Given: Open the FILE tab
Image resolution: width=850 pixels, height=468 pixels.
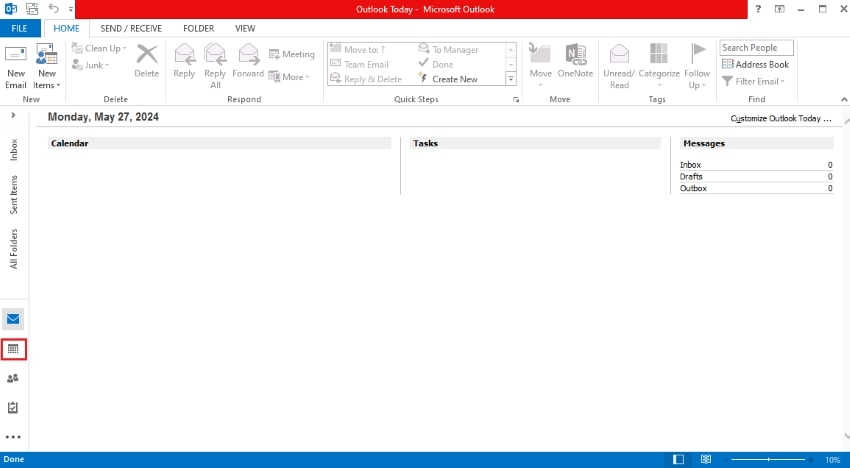Looking at the screenshot, I should tap(20, 28).
